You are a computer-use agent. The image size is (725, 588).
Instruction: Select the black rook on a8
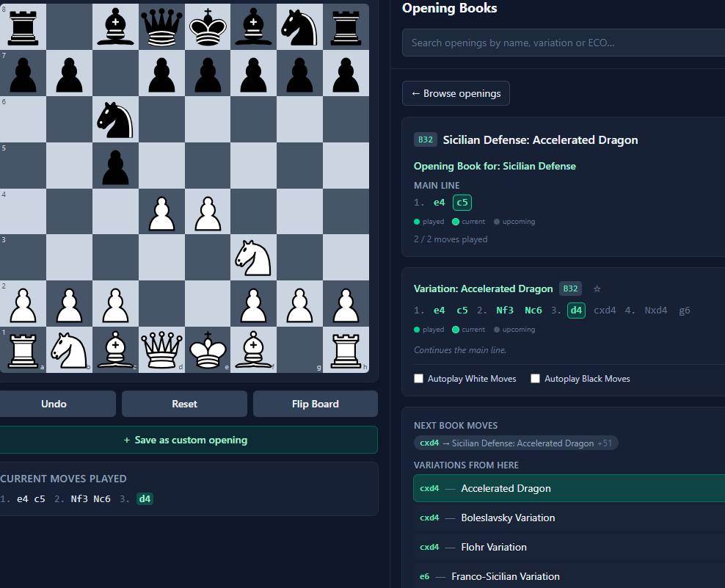(x=23, y=27)
